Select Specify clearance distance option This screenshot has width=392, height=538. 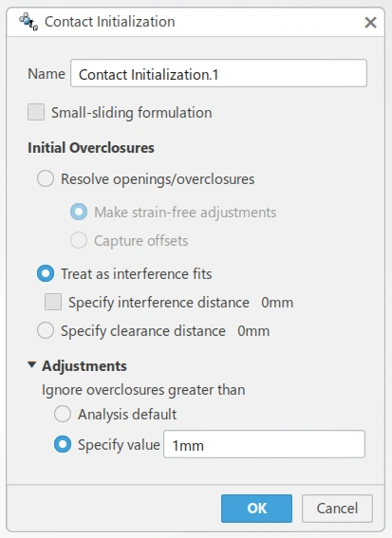46,330
